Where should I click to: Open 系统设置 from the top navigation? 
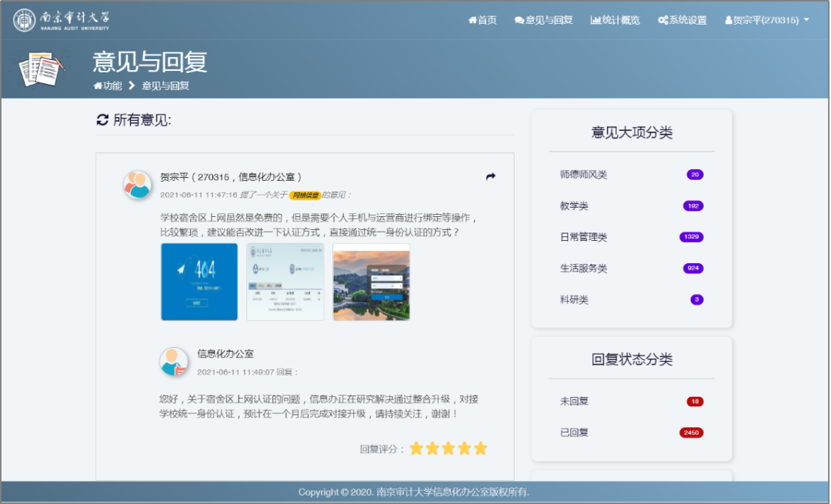[682, 20]
